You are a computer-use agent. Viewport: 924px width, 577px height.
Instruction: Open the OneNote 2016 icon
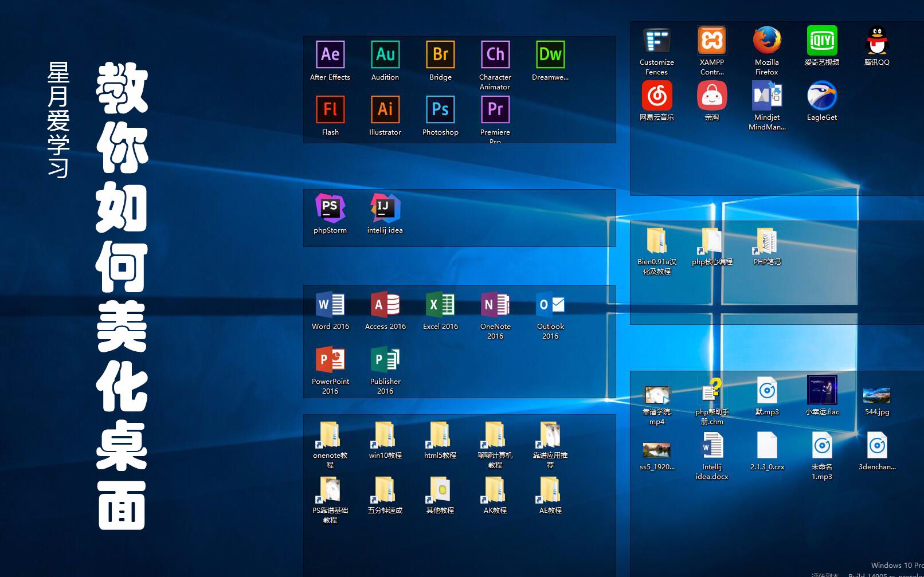495,304
